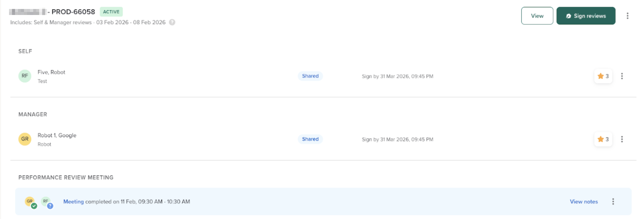
Task: Select the Five, Robot reviewer name
Action: (x=51, y=72)
